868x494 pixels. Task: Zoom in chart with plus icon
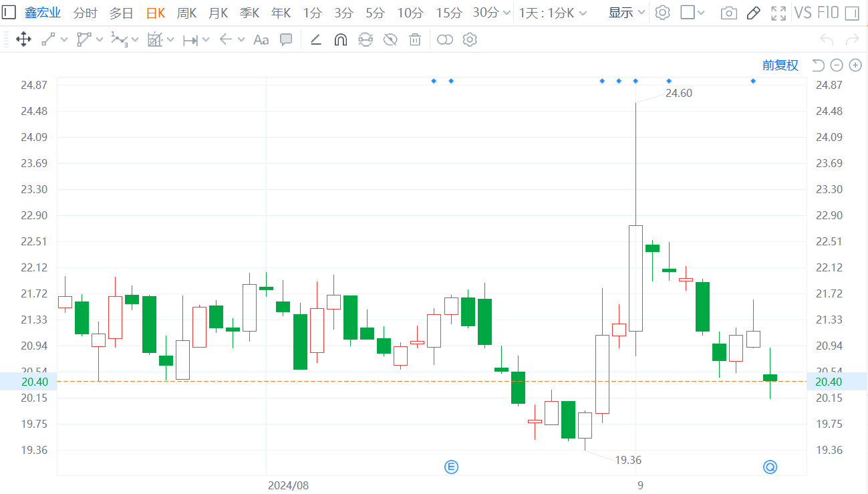tap(855, 65)
